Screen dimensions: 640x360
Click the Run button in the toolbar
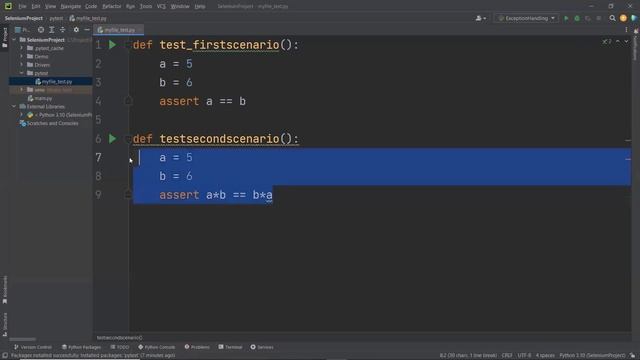[x=566, y=18]
